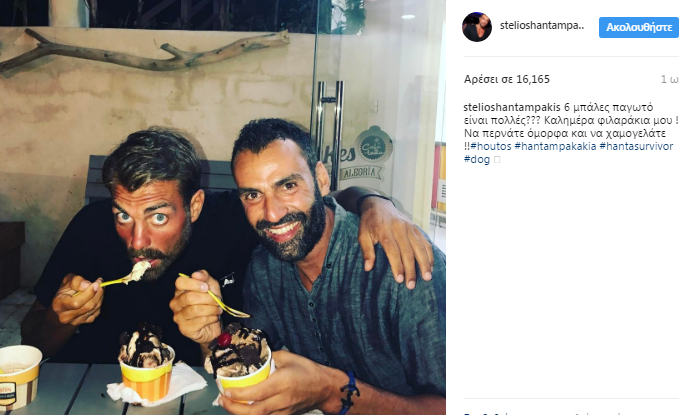Open the #dog hashtag
Viewport: 687px width, 415px height.
(477, 159)
